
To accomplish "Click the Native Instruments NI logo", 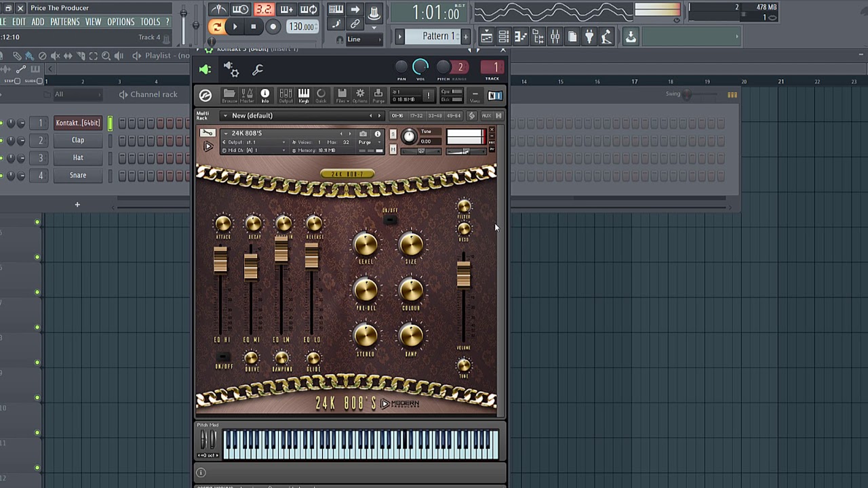I will point(494,96).
